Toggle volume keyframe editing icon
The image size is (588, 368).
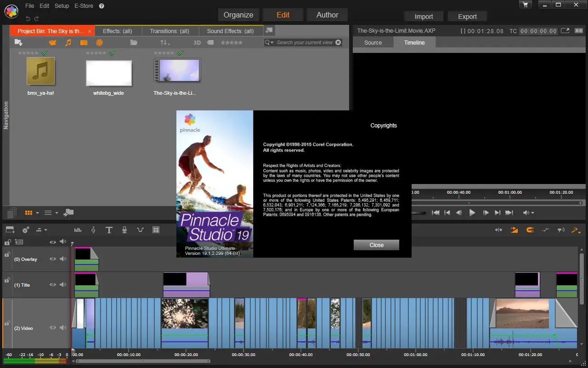(x=545, y=230)
